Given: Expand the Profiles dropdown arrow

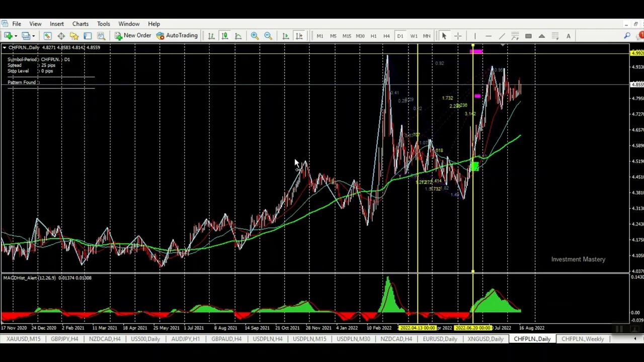Looking at the screenshot, I should tap(33, 36).
